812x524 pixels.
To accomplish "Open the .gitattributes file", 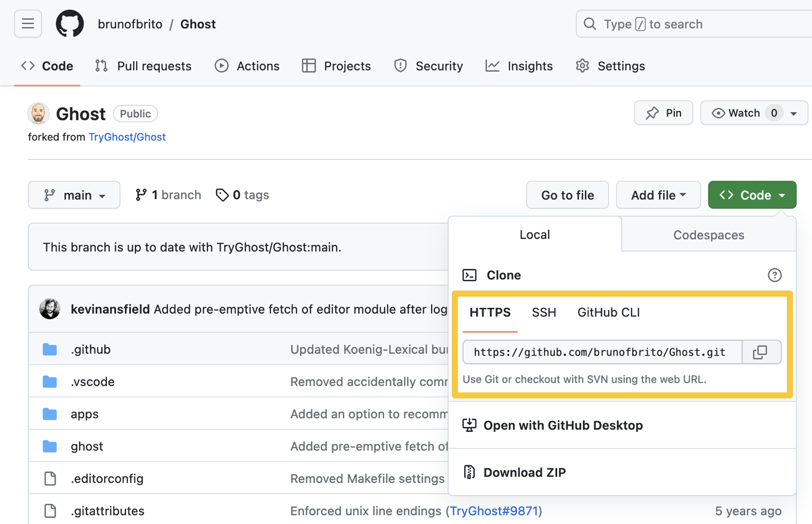I will (108, 511).
